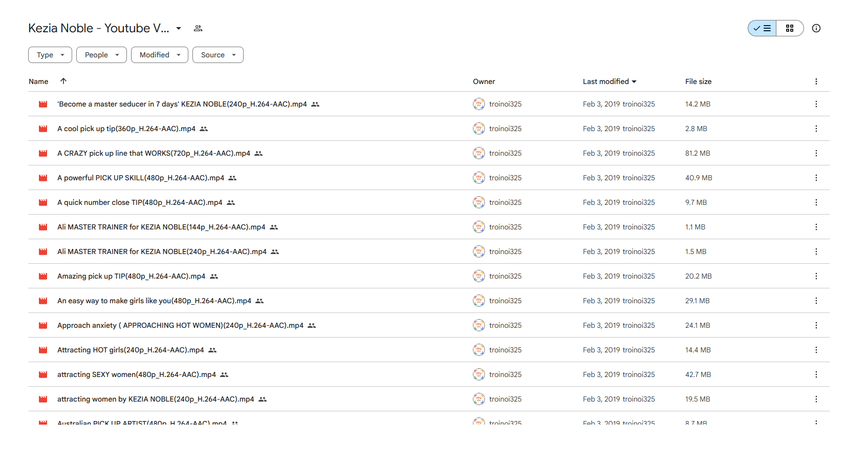Open more actions for 'A CRAZY pick up line' file

pos(816,153)
